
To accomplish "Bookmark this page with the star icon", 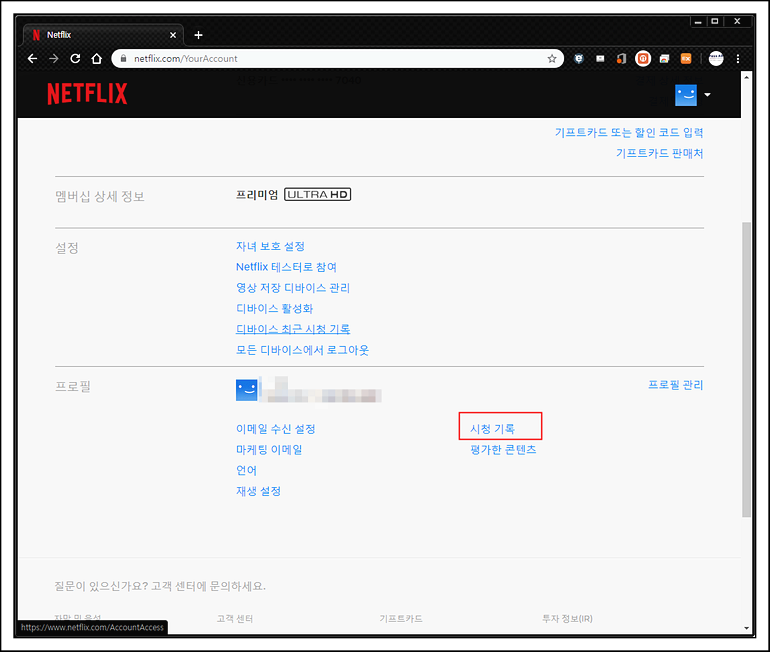I will [552, 58].
